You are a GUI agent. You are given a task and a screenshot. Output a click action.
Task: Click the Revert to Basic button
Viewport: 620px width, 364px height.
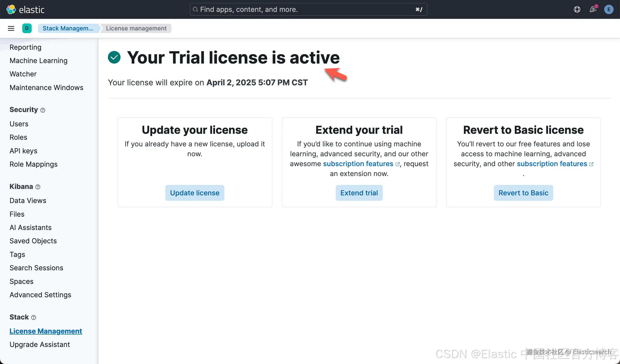pos(523,193)
